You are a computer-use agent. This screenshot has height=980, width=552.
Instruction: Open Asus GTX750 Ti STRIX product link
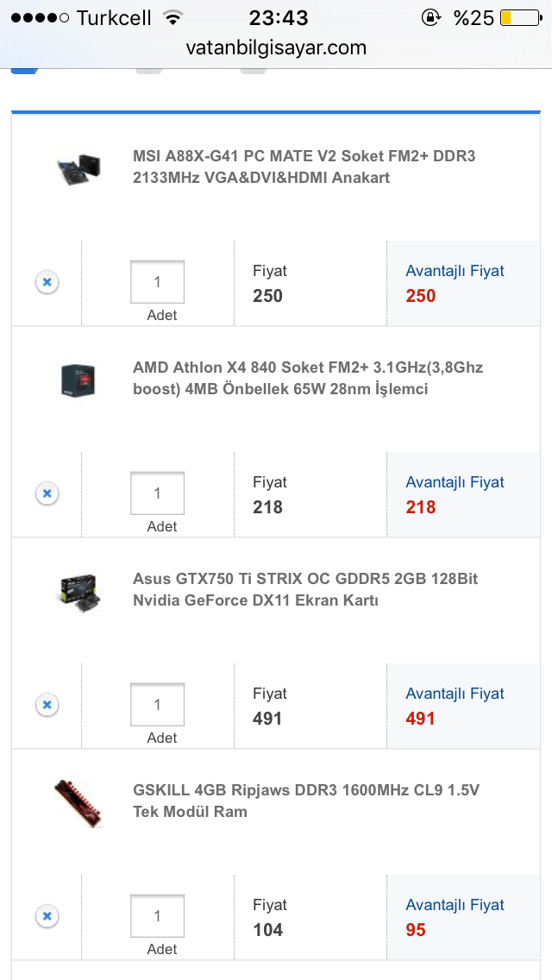click(x=305, y=590)
